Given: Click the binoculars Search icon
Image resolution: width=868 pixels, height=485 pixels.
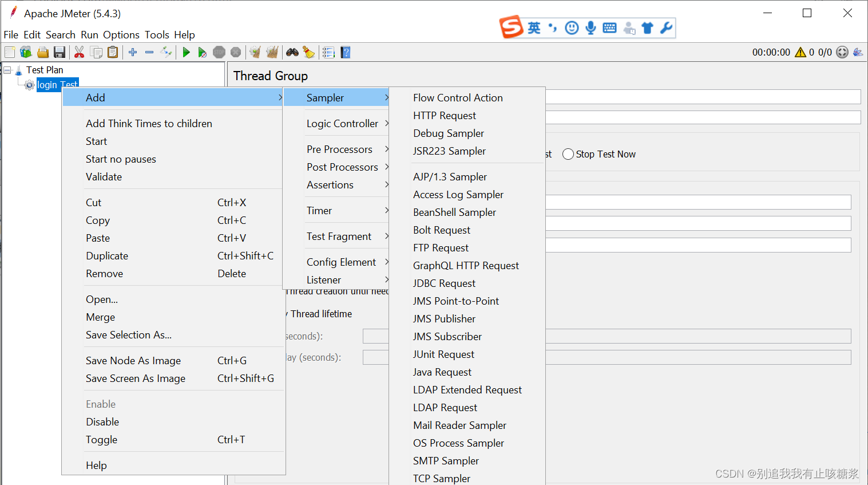Looking at the screenshot, I should click(292, 52).
